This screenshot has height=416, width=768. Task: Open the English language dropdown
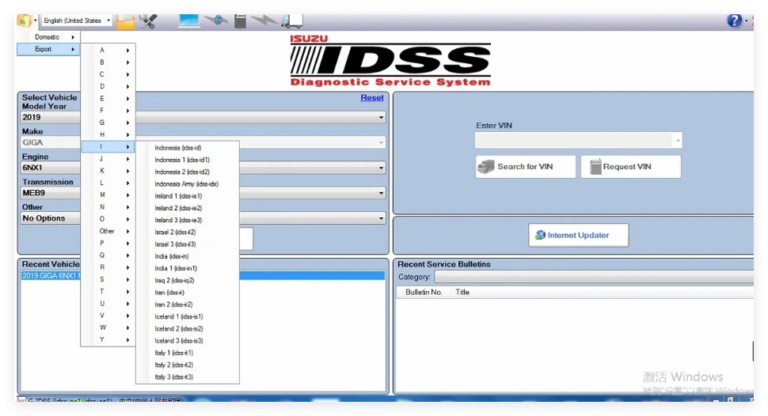[76, 21]
